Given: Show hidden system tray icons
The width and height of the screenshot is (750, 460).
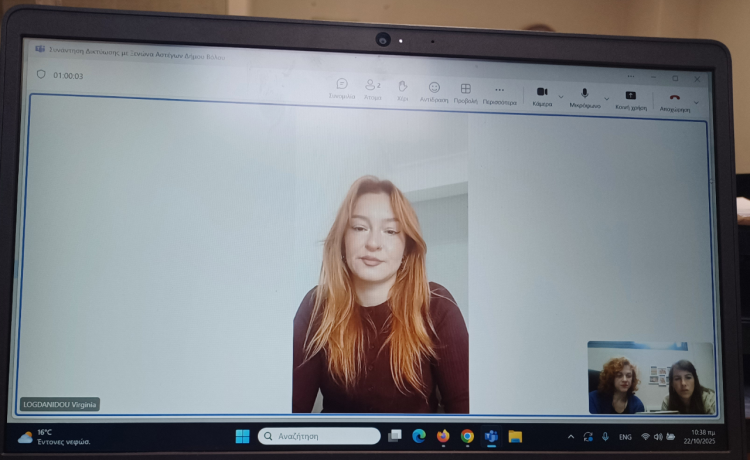Looking at the screenshot, I should pyautogui.click(x=571, y=437).
